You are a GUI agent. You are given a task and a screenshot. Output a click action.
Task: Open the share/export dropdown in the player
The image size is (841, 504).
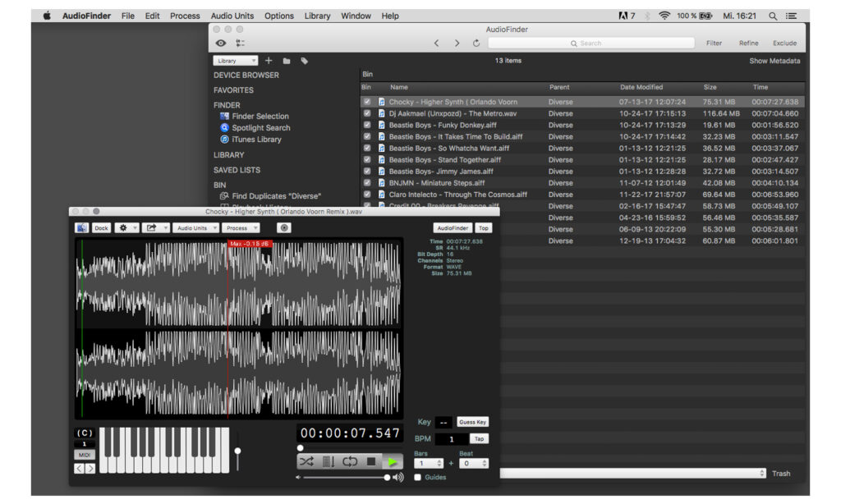click(156, 228)
